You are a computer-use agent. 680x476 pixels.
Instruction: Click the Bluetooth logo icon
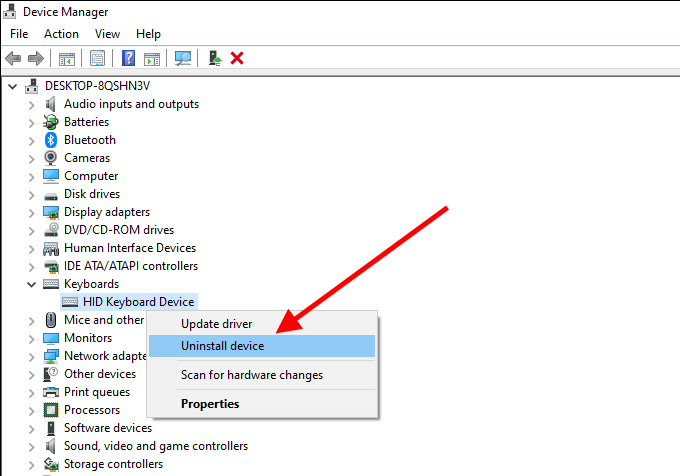tap(51, 140)
